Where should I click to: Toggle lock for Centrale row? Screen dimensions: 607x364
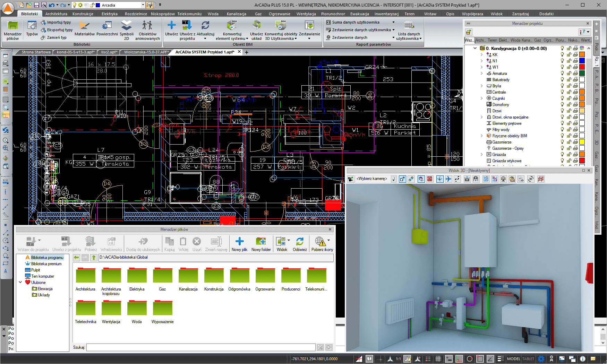coord(569,92)
